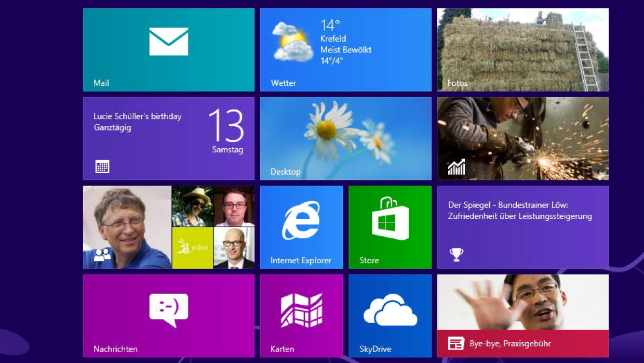This screenshot has height=363, width=644.
Task: Launch SkyDrive via its cloud icon
Action: click(x=390, y=310)
